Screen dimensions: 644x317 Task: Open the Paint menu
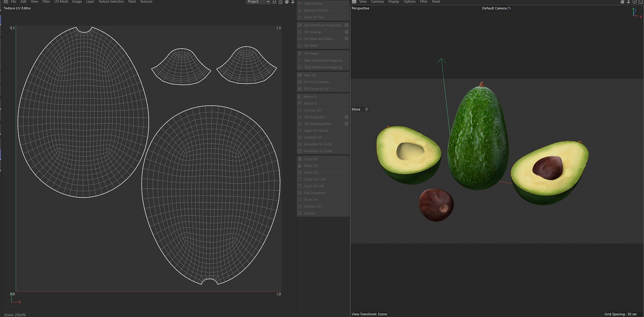pyautogui.click(x=132, y=2)
